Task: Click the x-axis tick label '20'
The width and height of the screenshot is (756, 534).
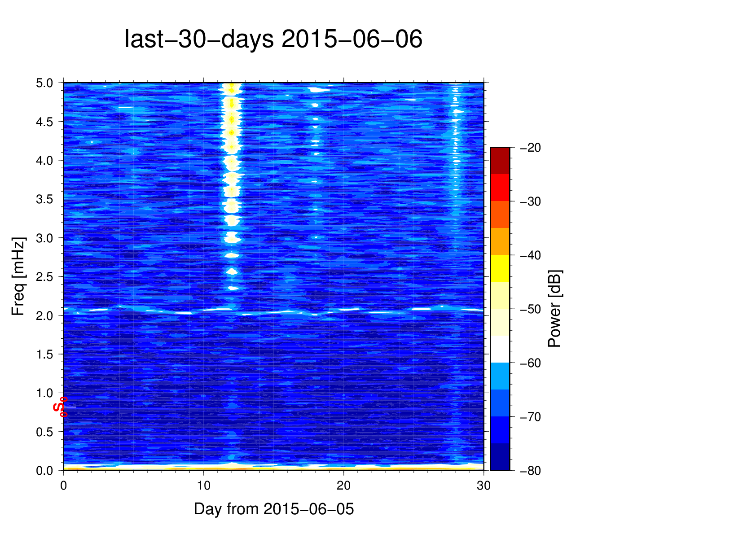Action: coord(343,486)
